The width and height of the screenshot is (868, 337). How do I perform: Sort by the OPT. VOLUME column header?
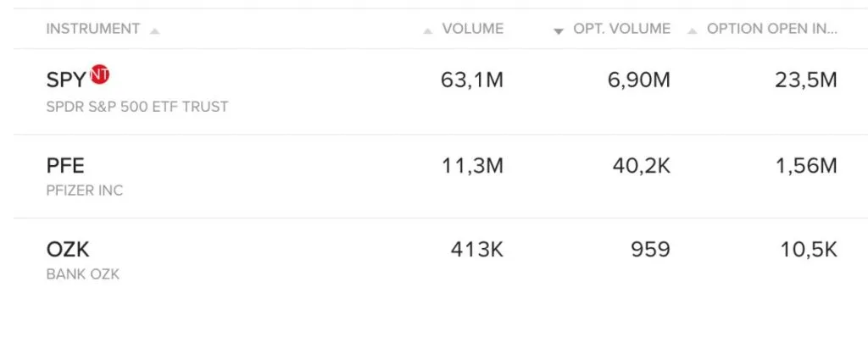click(621, 29)
